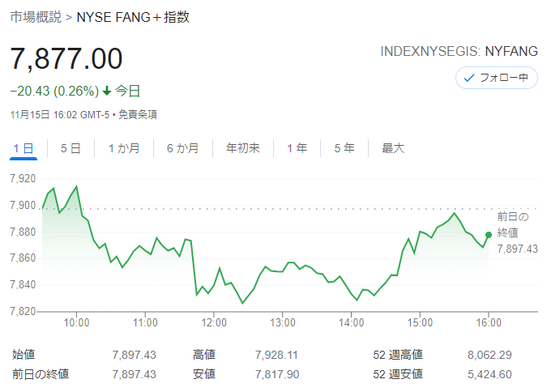Click the 始値 value 7,897.43
Image resolution: width=547 pixels, height=392 pixels.
coord(134,355)
